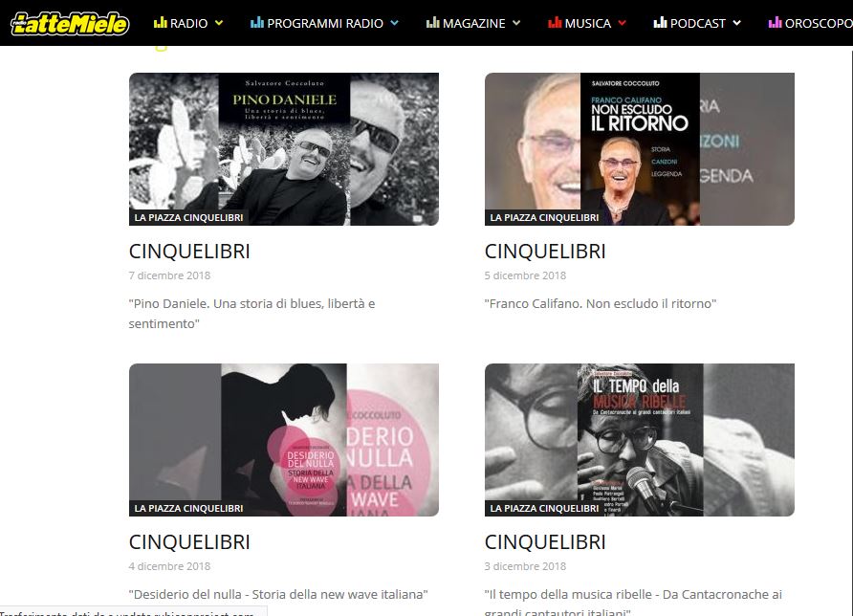Click the green equalizer icon beside MAGAZINE

pos(432,22)
